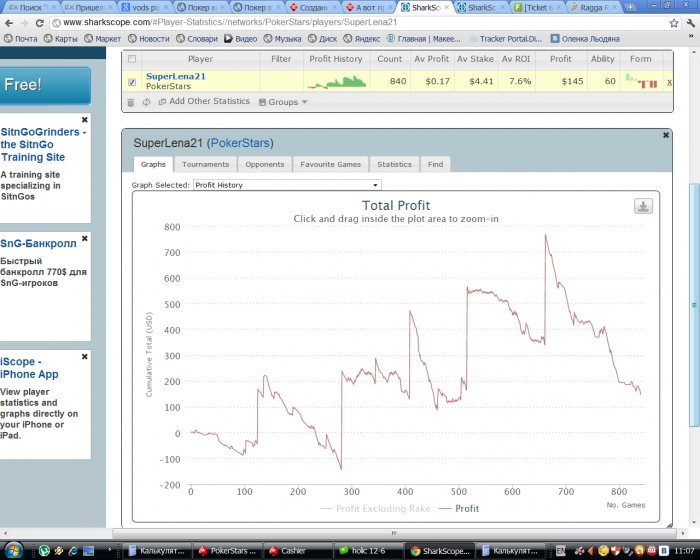
Task: Open the Favourite Games tab
Action: coord(330,164)
